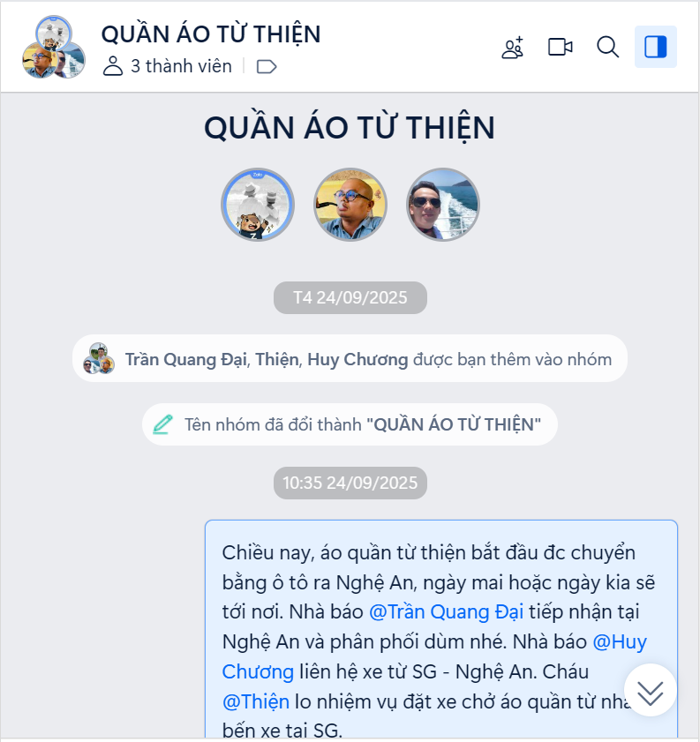
Task: Click the @Trần Quang Đại mention
Action: click(446, 612)
